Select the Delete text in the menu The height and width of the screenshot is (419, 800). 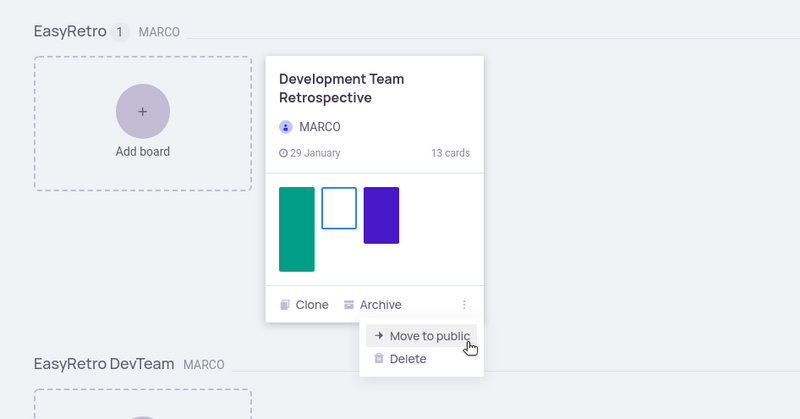tap(408, 359)
